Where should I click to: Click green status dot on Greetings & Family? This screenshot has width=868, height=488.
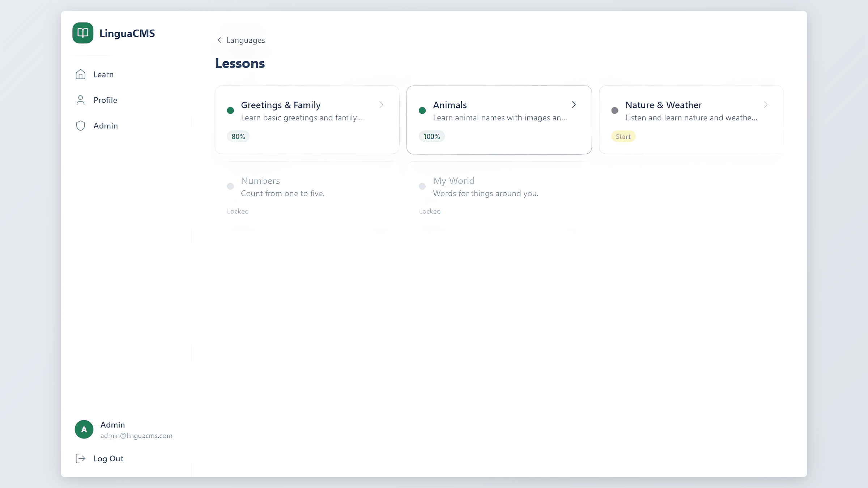[230, 111]
